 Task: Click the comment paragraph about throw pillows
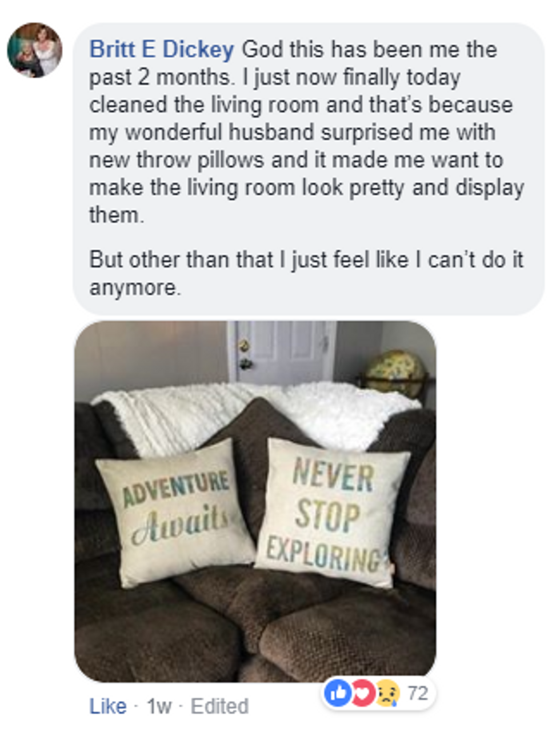(x=306, y=132)
